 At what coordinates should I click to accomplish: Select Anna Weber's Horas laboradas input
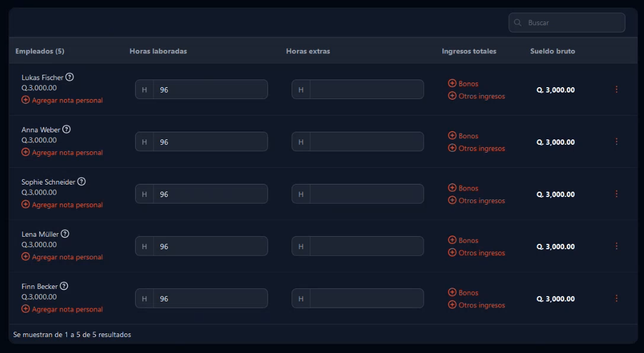coord(201,142)
